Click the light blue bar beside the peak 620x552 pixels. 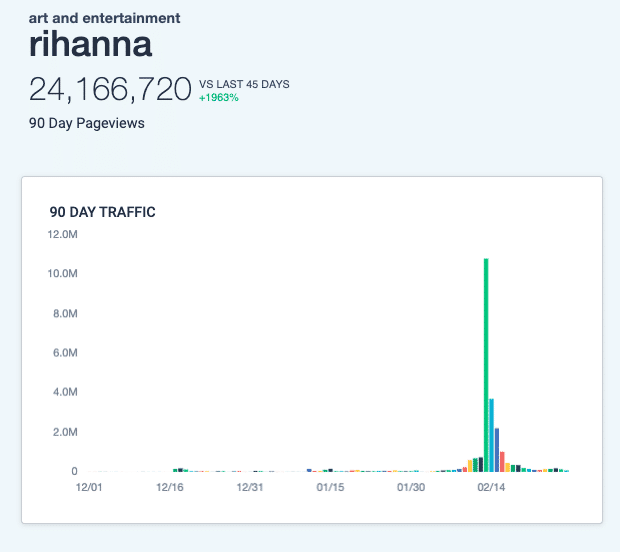click(491, 435)
